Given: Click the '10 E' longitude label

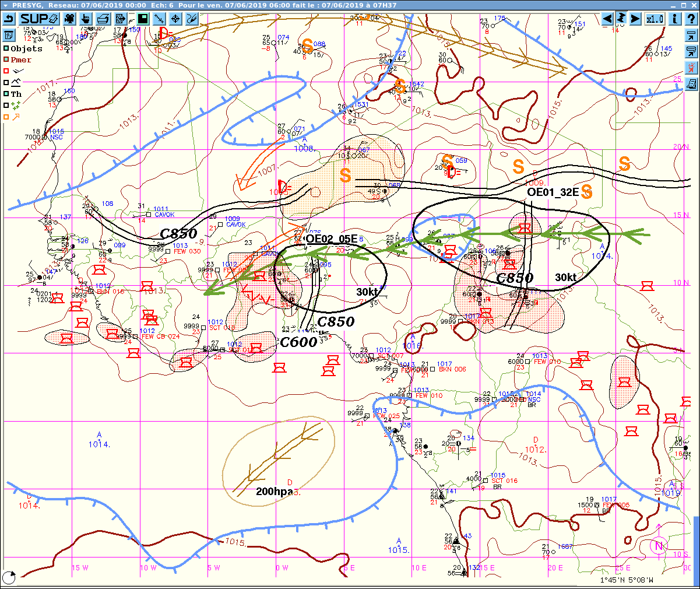Looking at the screenshot, I should point(418,567).
